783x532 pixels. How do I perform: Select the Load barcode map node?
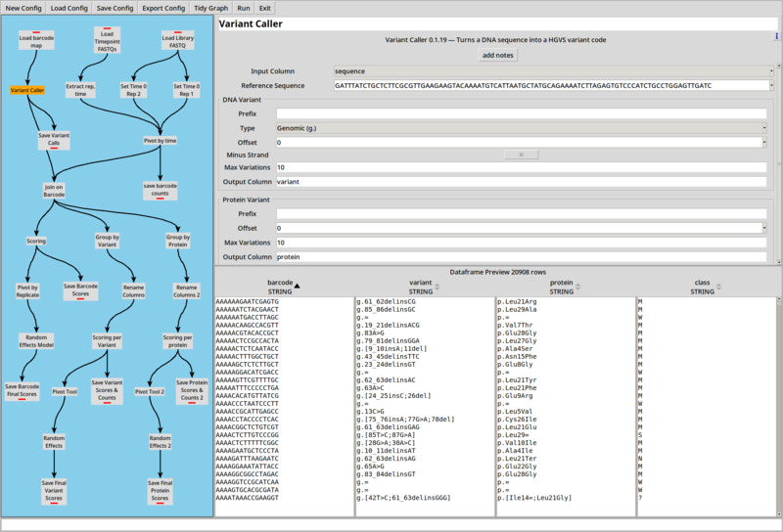(36, 41)
